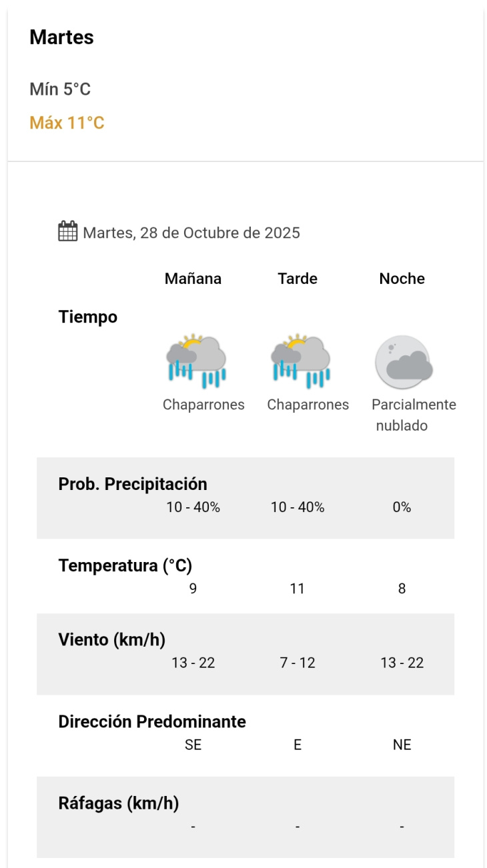Click the Tarde showers weather icon
Viewport: 487px width, 868px height.
[x=300, y=361]
